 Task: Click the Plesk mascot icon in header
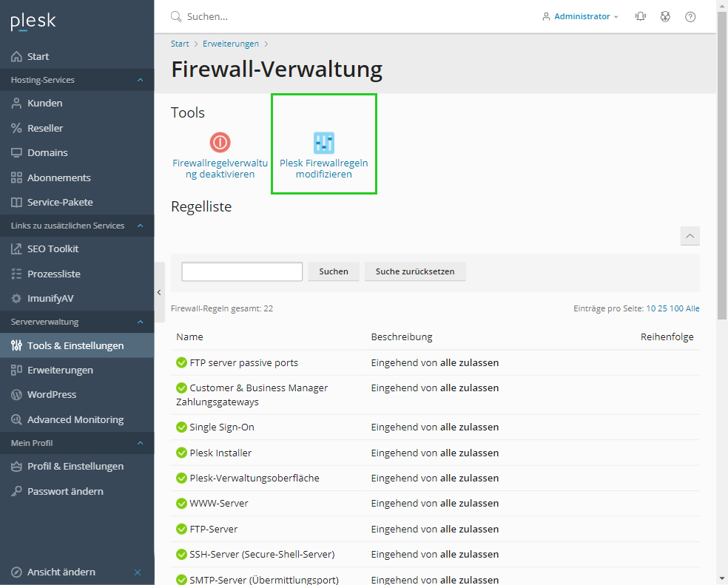tap(665, 17)
